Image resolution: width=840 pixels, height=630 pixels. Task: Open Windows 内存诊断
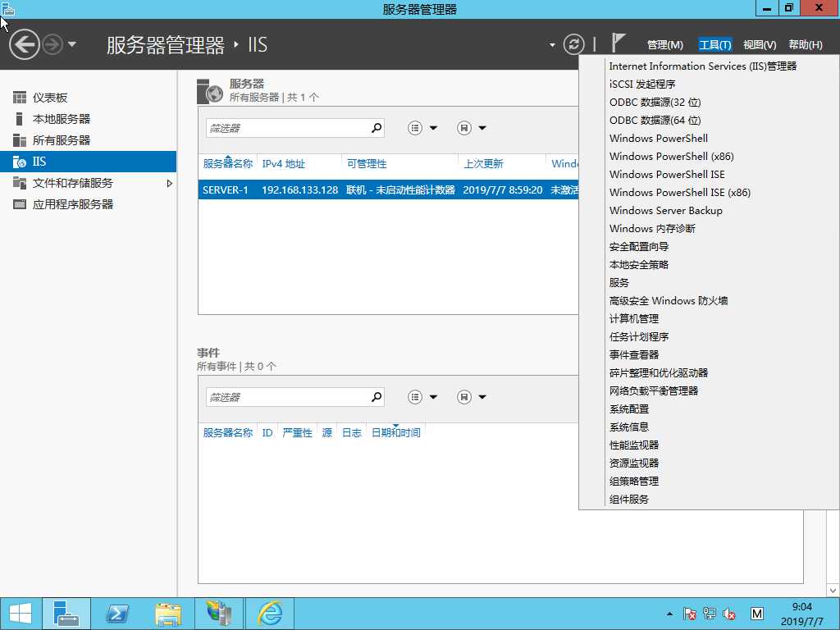[652, 229]
